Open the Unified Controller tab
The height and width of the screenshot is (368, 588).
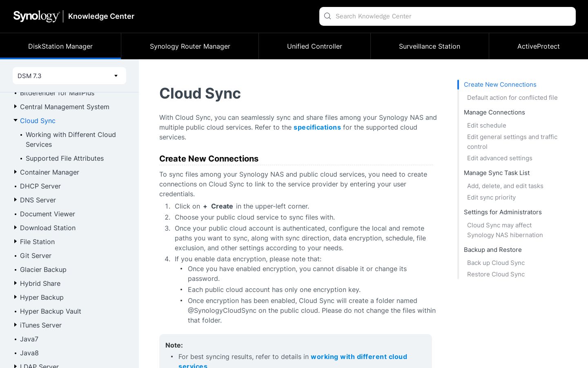[314, 46]
